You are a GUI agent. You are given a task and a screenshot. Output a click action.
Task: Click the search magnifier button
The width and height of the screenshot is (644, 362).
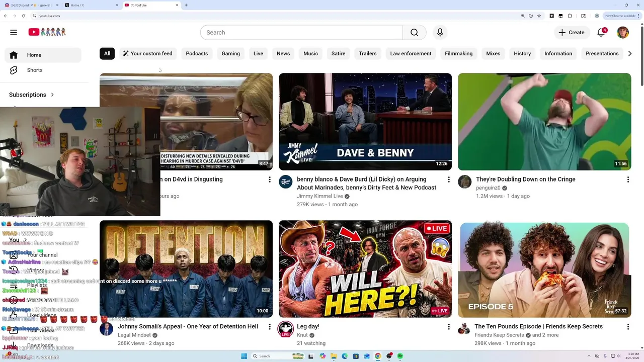pos(415,32)
